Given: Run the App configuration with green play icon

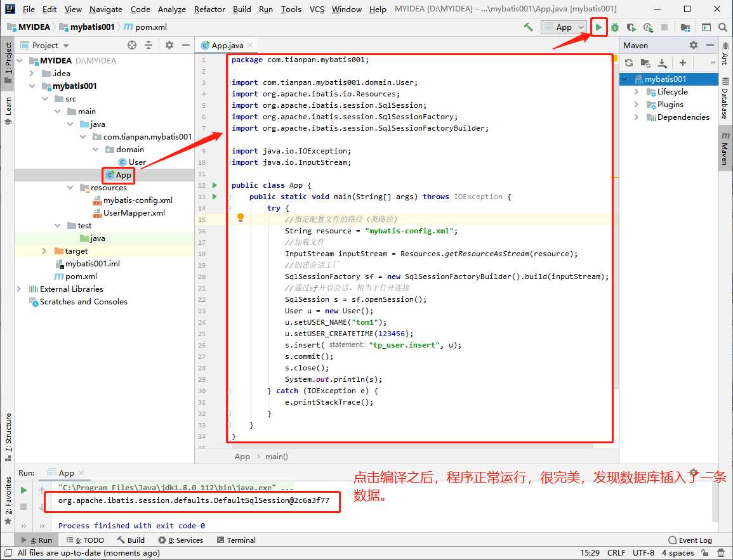Looking at the screenshot, I should tap(598, 27).
